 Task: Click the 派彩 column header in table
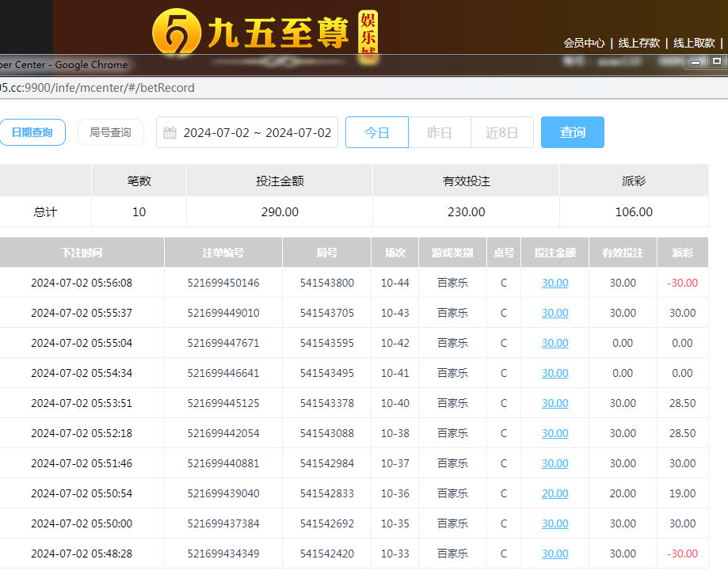click(x=682, y=253)
